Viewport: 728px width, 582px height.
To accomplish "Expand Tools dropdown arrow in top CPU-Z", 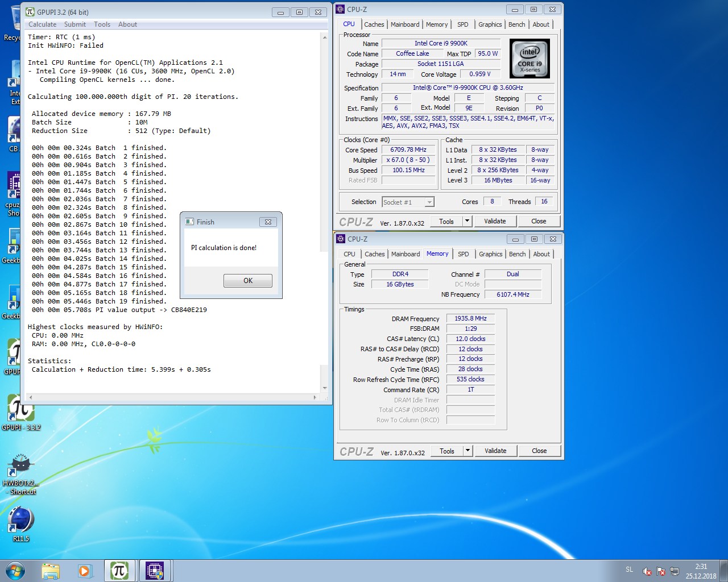I will pos(468,221).
